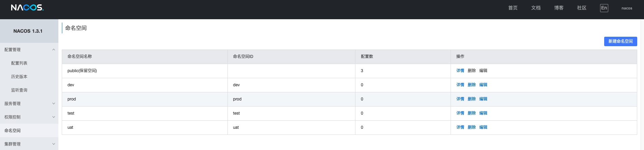Collapse the 配置管理 sidebar section
644x150 pixels.
(29, 50)
